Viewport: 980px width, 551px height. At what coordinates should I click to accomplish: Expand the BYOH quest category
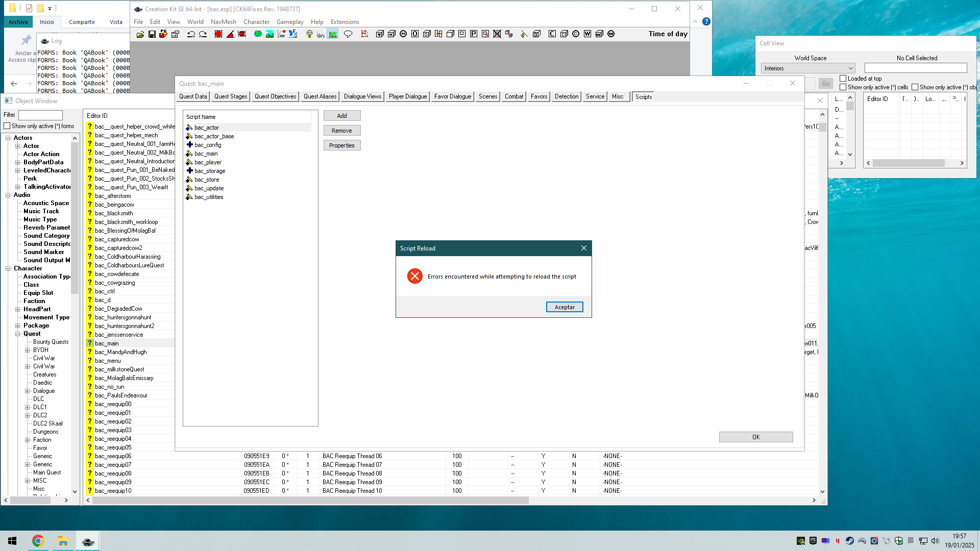tap(28, 350)
